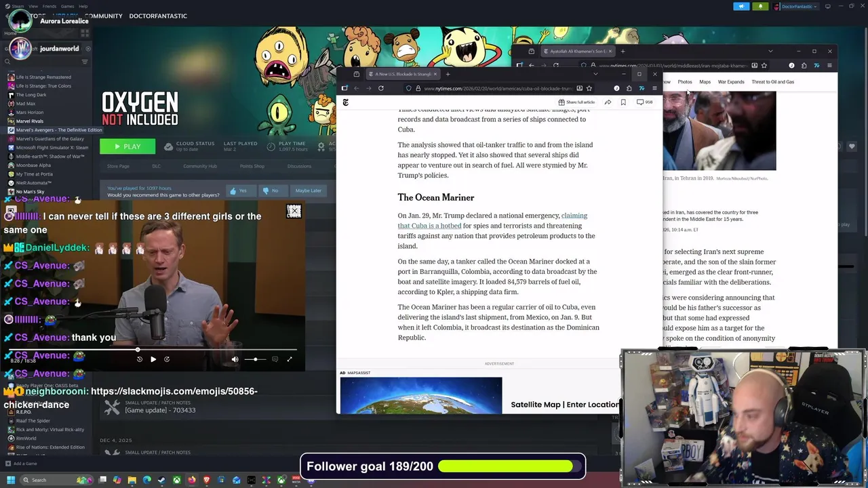The height and width of the screenshot is (488, 868).
Task: Select the Cuba blockade article browser tab
Action: point(403,74)
